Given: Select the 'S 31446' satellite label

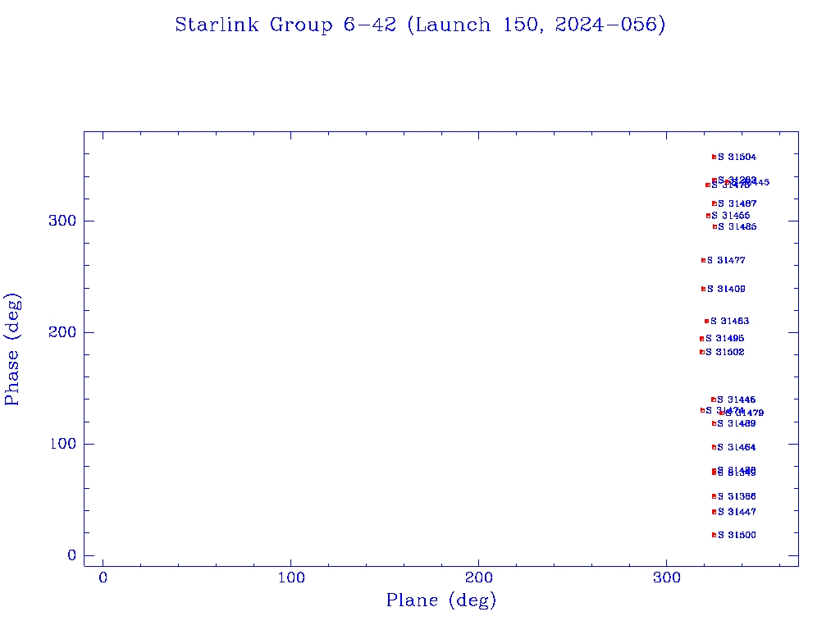Looking at the screenshot, I should 736,399.
